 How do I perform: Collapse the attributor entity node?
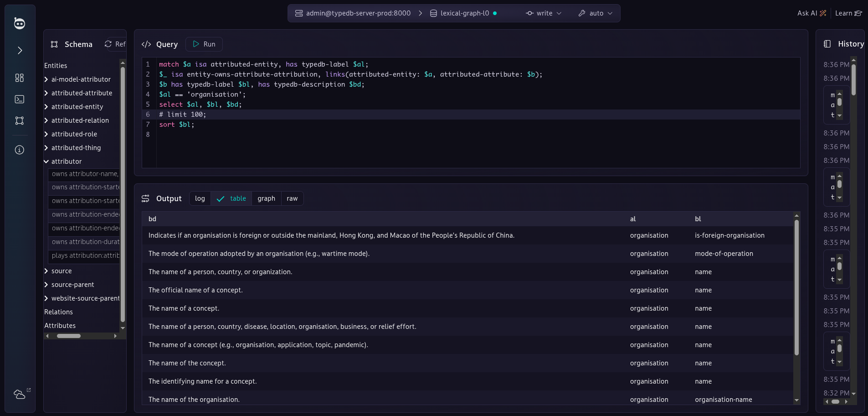tap(46, 161)
